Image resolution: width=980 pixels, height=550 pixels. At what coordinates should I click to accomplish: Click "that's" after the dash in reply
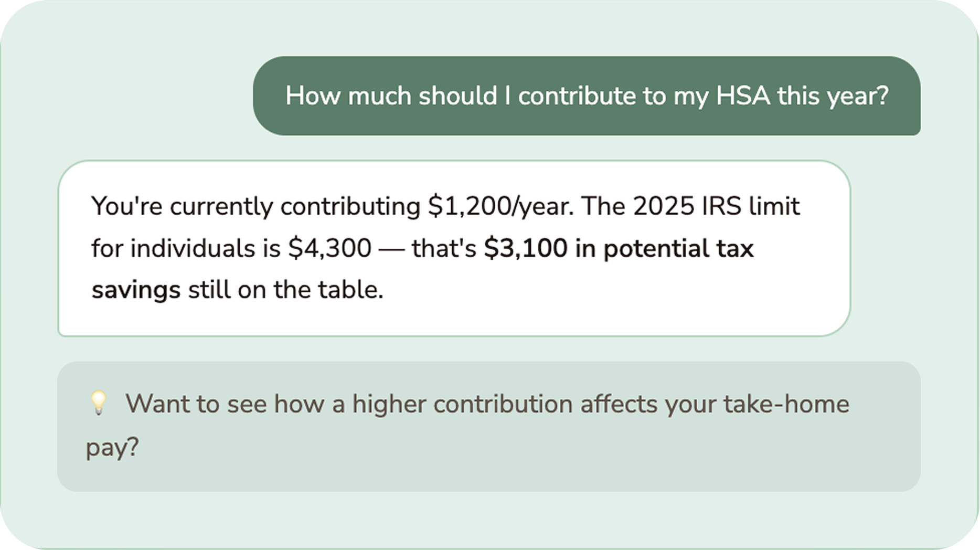tap(444, 248)
